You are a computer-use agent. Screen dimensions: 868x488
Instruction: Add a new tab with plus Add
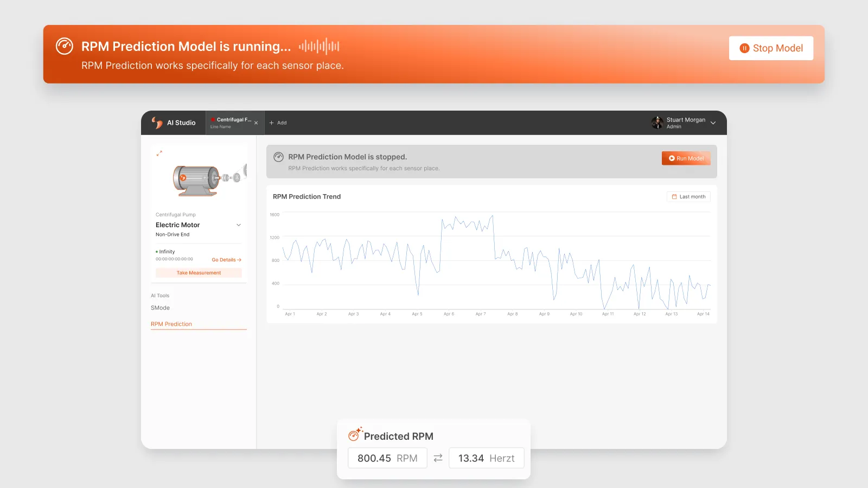[x=278, y=123]
